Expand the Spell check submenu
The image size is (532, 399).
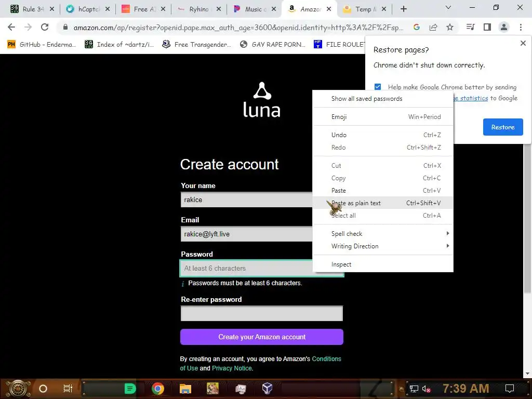(x=383, y=234)
